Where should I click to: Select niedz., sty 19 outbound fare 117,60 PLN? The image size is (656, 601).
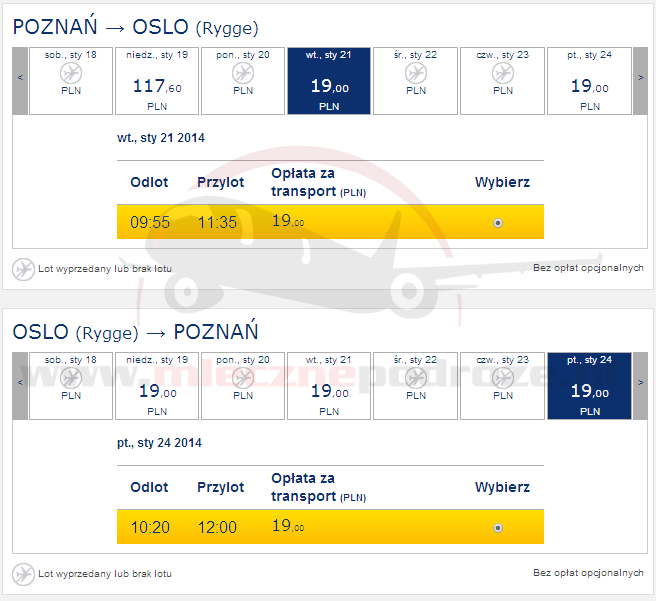(157, 81)
